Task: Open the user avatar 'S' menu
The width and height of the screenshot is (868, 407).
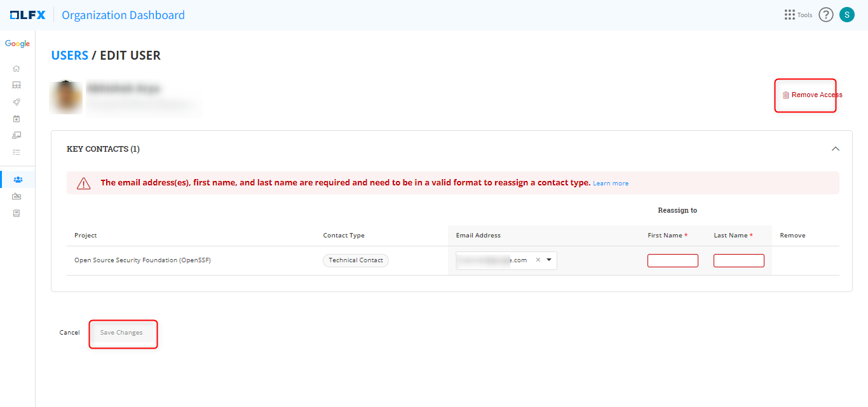Action: click(x=846, y=15)
